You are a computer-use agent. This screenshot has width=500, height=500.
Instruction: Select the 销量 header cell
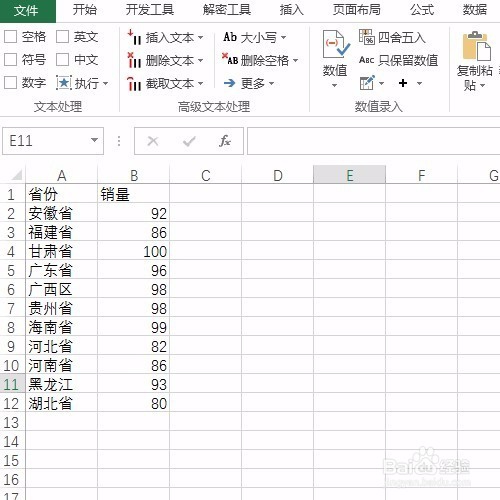134,194
